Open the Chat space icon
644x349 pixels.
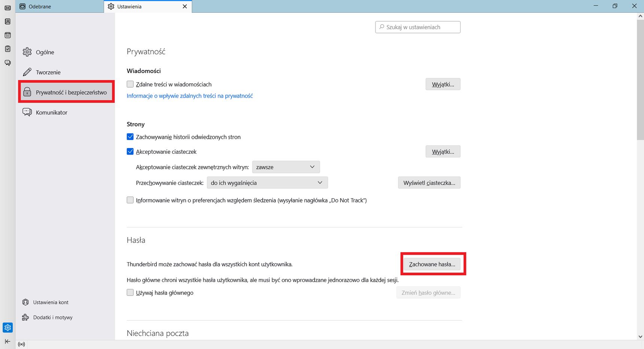pyautogui.click(x=7, y=62)
